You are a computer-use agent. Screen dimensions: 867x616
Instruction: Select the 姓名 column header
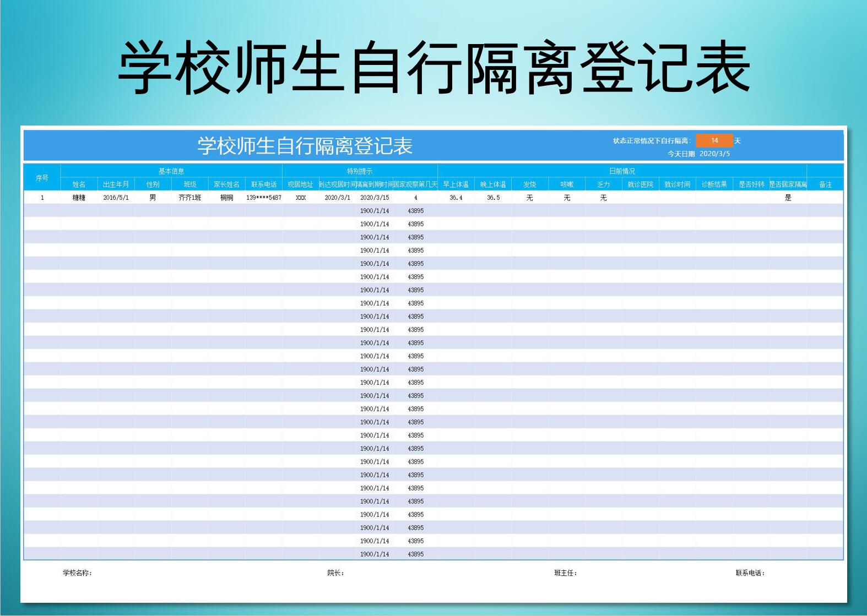coord(79,184)
